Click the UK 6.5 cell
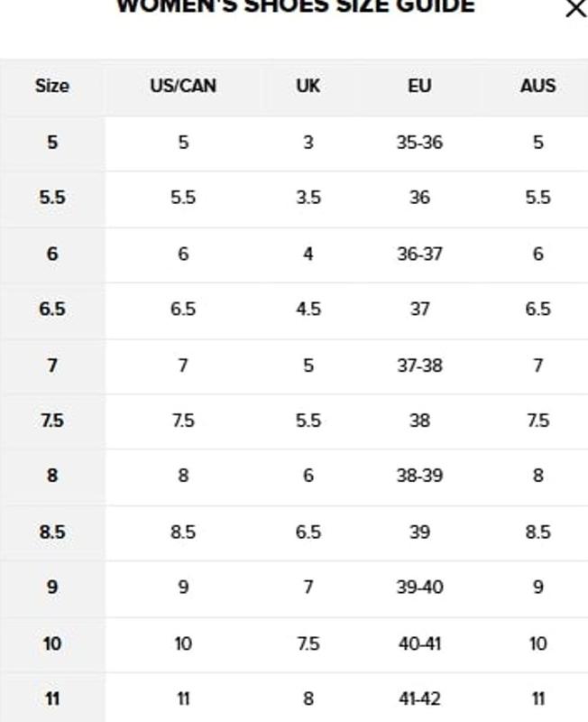Viewport: 588px width, 722px height. [x=308, y=532]
